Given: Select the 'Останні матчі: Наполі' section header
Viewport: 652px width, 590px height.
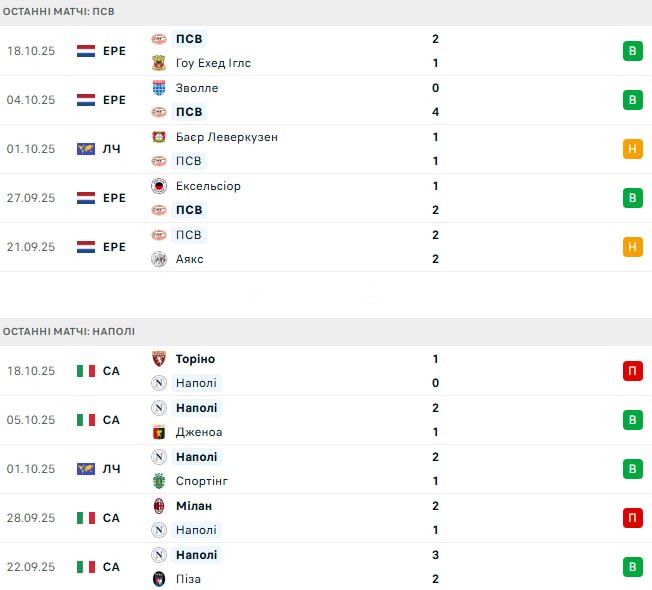Looking at the screenshot, I should click(x=69, y=331).
